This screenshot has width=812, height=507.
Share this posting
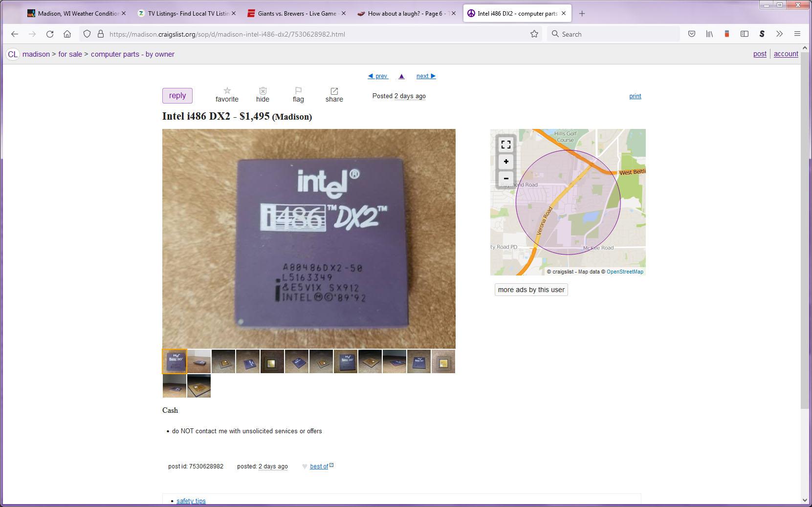click(334, 95)
